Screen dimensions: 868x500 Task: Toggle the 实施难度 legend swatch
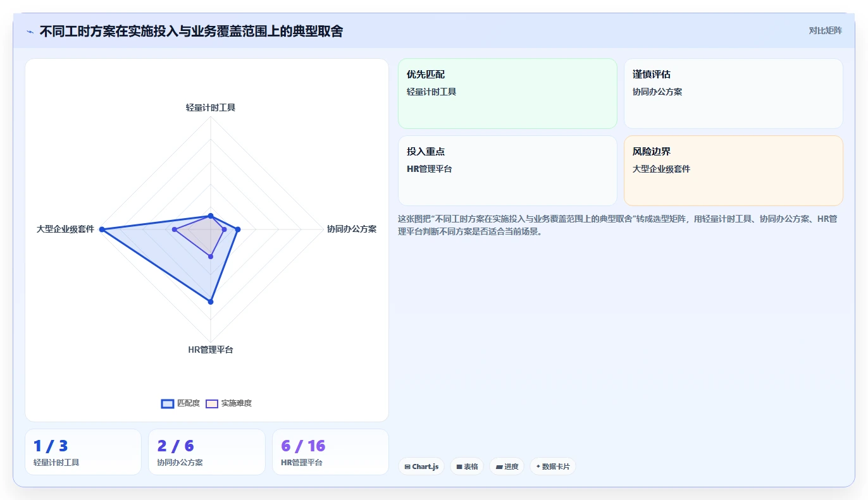tap(212, 404)
